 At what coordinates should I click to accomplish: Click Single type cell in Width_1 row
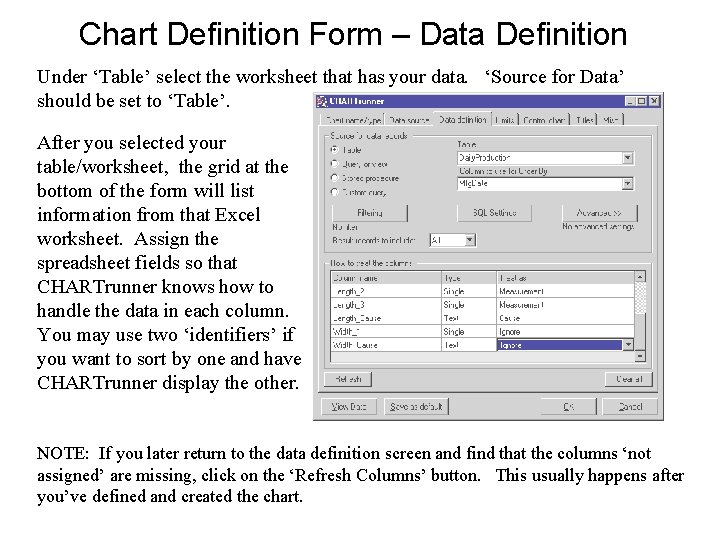click(x=469, y=331)
